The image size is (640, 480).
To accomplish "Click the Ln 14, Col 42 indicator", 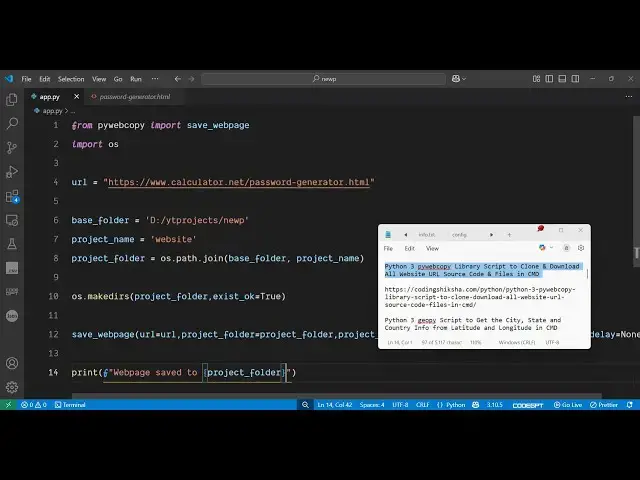I will tap(335, 405).
